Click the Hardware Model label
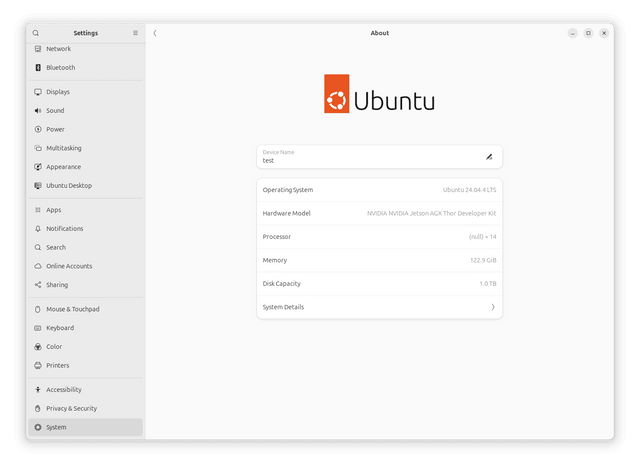This screenshot has height=468, width=640. 287,213
